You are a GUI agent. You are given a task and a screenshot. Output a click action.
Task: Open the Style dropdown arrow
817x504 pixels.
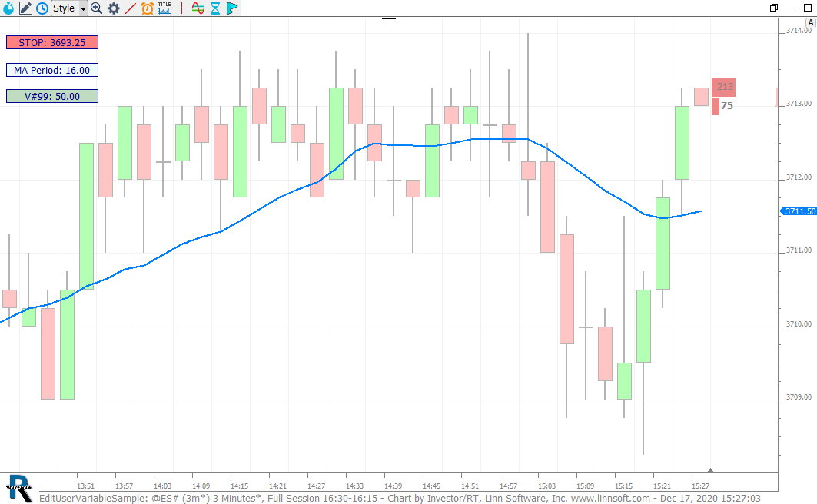tap(83, 8)
